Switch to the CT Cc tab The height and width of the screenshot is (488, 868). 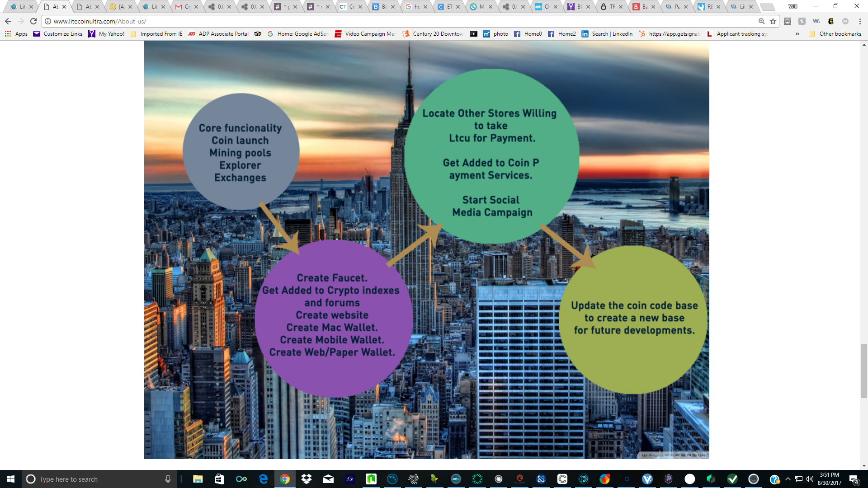pos(348,7)
